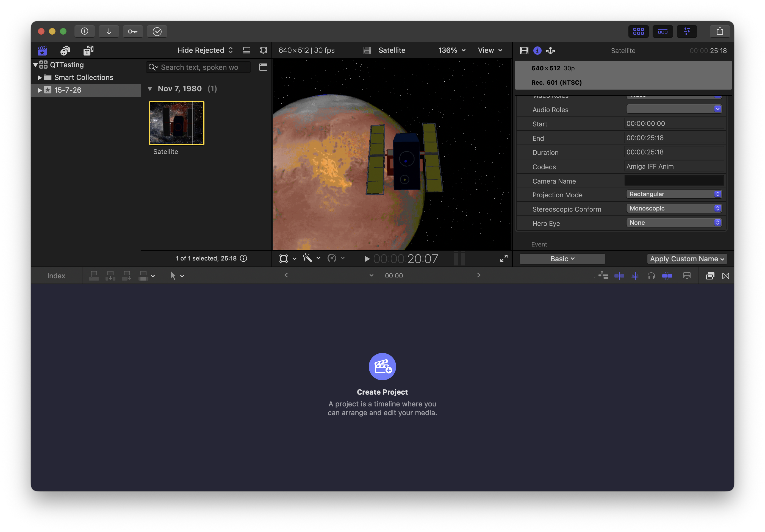Toggle the Browser panel visibility button
This screenshot has height=532, width=765.
pos(638,31)
